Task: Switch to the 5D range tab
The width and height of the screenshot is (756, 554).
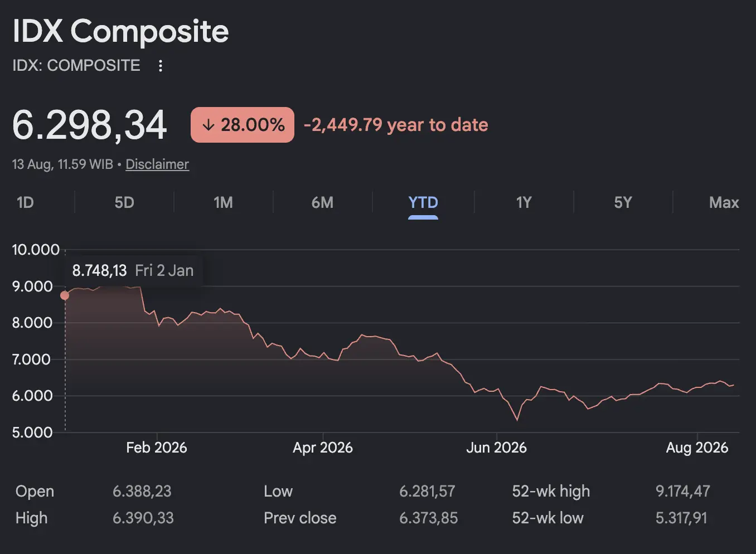Action: point(124,202)
